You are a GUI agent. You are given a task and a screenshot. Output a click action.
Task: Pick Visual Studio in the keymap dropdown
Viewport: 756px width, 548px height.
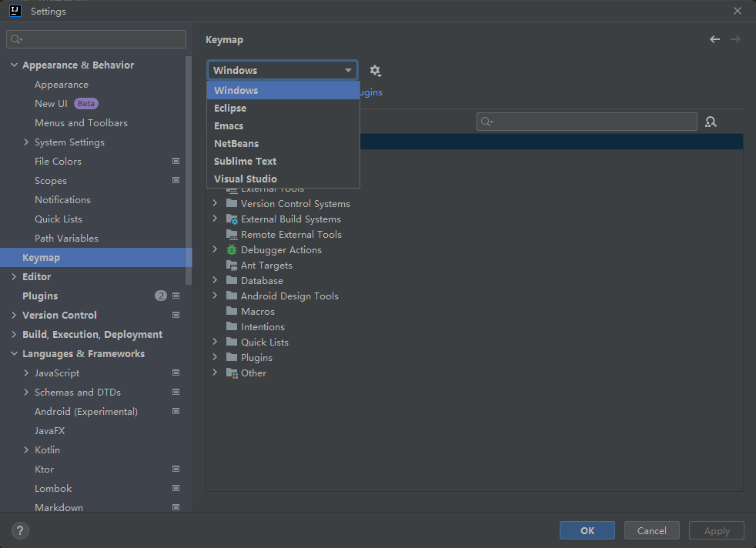[245, 179]
